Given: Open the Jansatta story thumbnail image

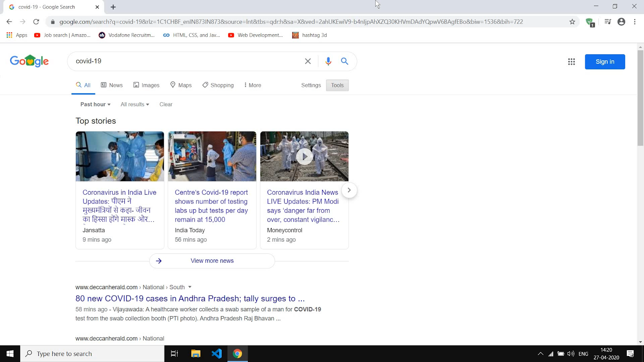Looking at the screenshot, I should click(120, 156).
